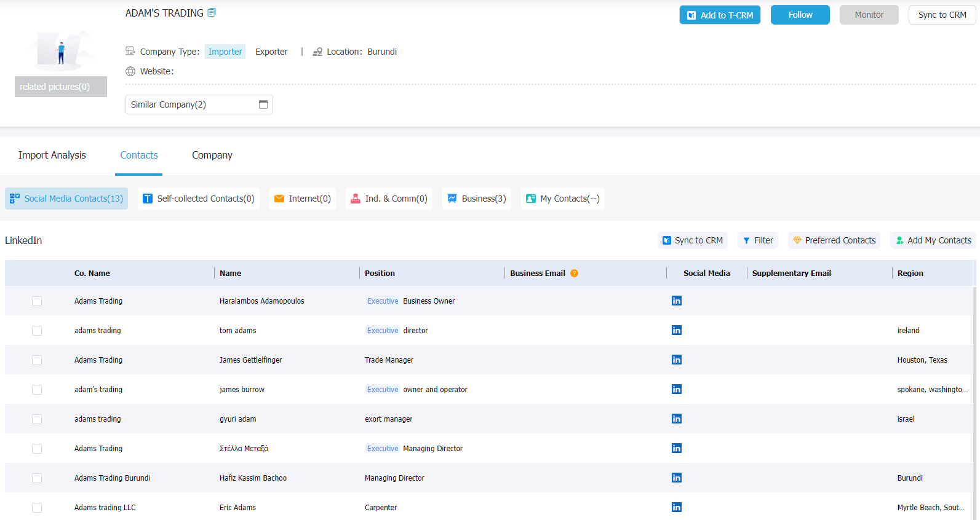Screen dimensions: 980x520
Task: Select checkbox for Haralambos Adamopoulos row
Action: (37, 301)
